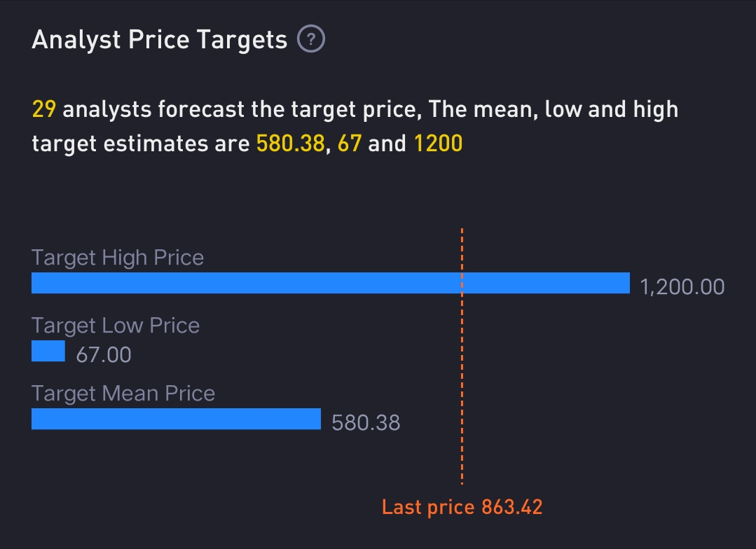Click the yellow 580.38 in the summary sentence
756x549 pixels.
(x=290, y=144)
